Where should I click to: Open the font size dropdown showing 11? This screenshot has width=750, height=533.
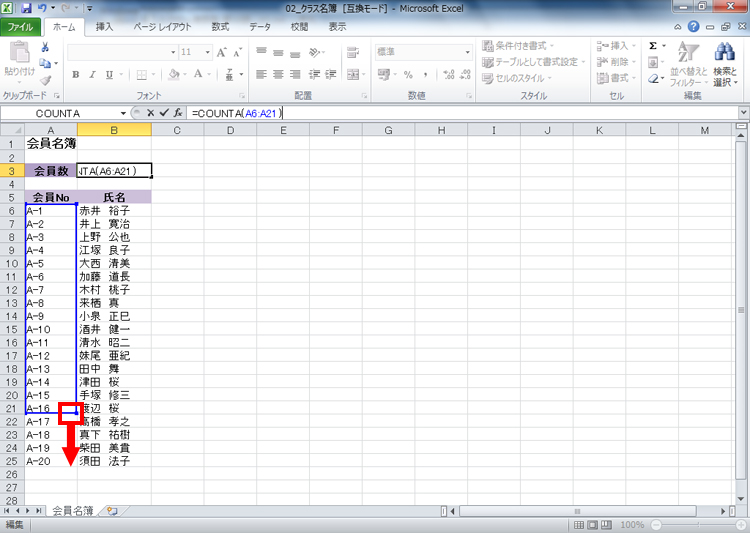coord(208,52)
